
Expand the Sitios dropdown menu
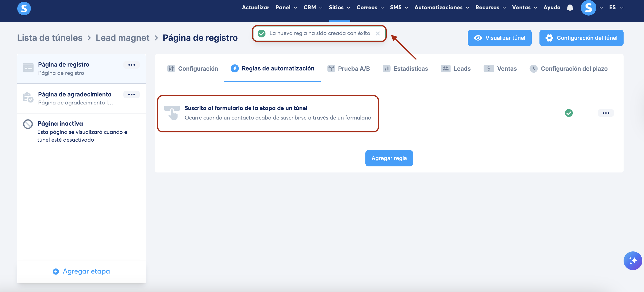point(339,8)
